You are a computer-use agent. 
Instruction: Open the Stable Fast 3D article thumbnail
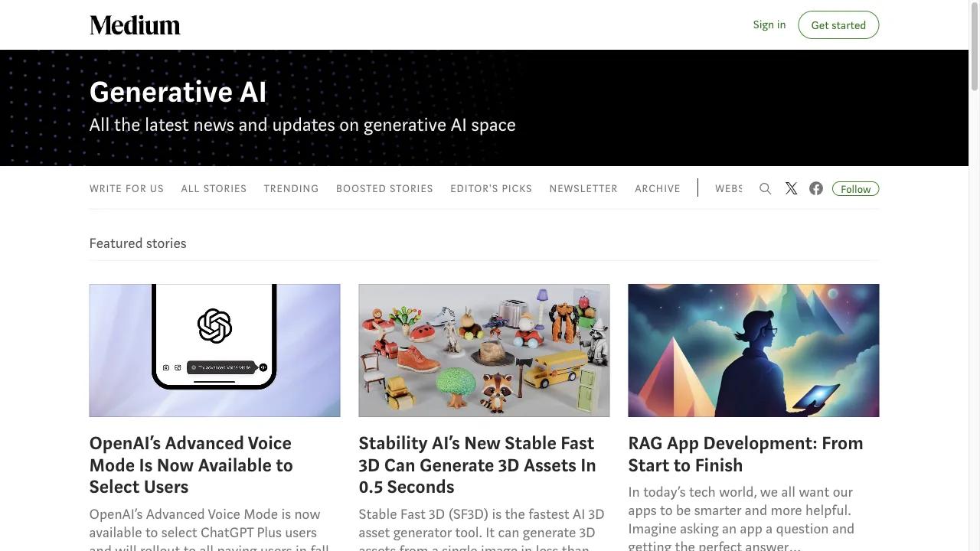tap(484, 350)
